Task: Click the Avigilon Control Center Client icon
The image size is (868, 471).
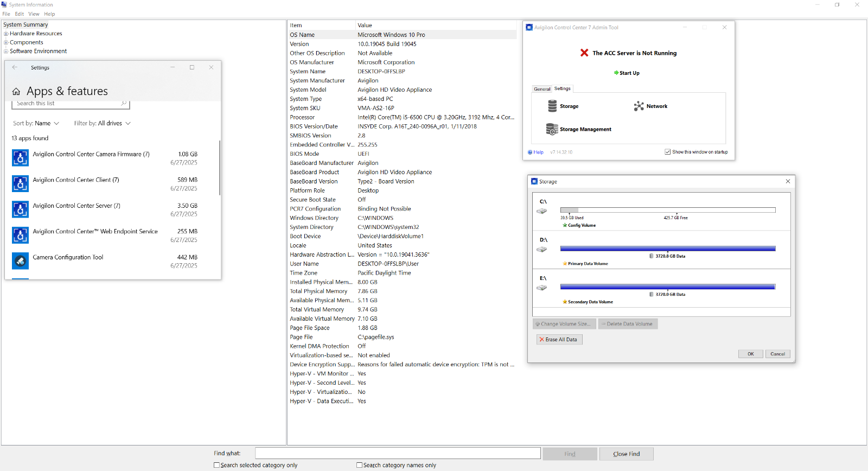Action: pyautogui.click(x=21, y=183)
